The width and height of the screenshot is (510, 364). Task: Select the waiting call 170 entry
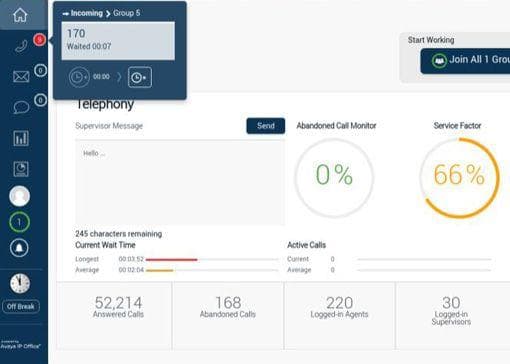click(x=118, y=41)
